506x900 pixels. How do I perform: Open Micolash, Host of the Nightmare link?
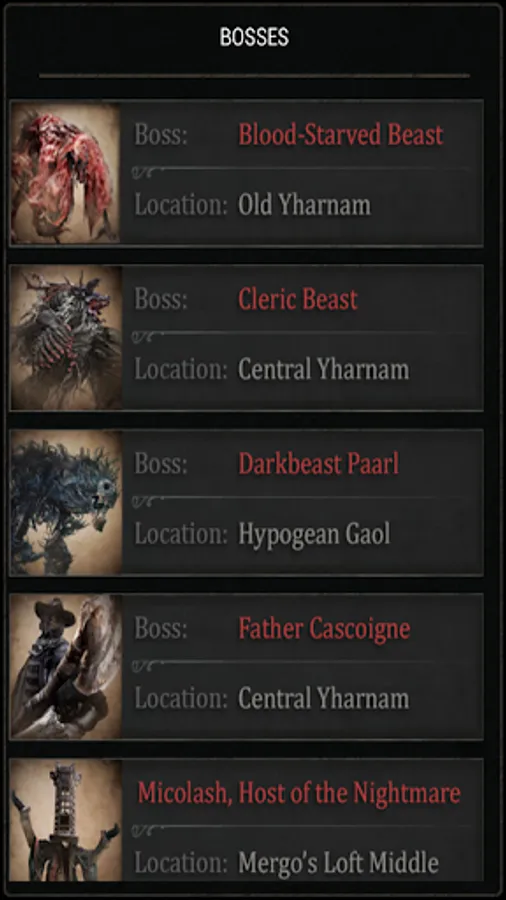(x=299, y=794)
